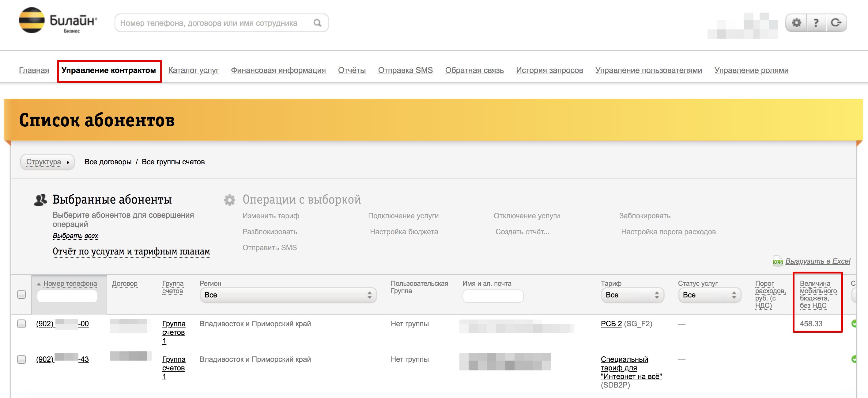Go to the Главная tab
This screenshot has height=398, width=868.
pyautogui.click(x=34, y=70)
